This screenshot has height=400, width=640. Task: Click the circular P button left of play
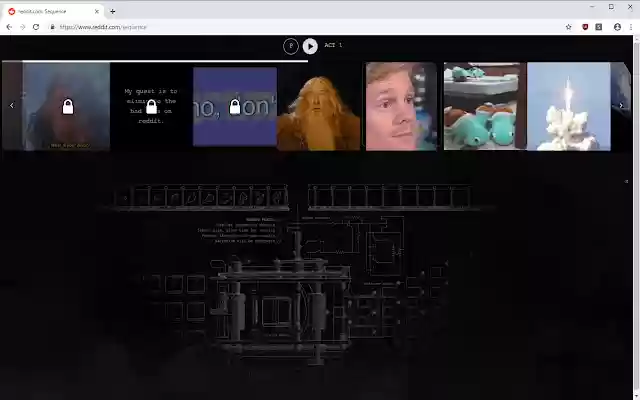pyautogui.click(x=291, y=46)
